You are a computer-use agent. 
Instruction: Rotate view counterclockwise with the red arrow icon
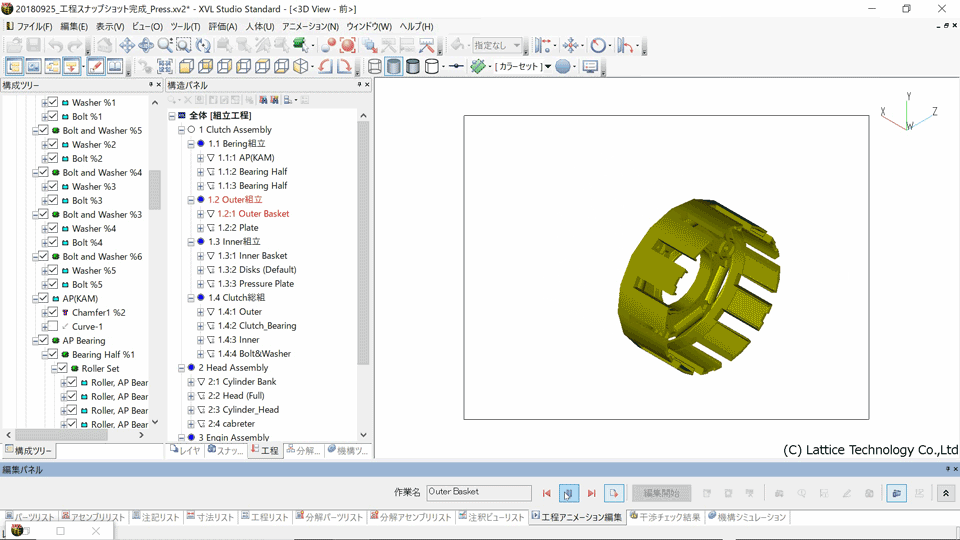click(x=325, y=66)
